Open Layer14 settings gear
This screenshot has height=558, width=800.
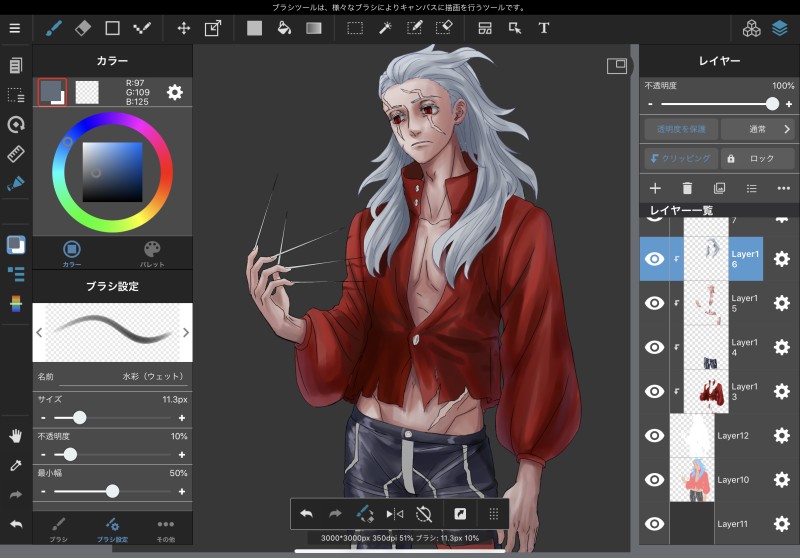[782, 347]
